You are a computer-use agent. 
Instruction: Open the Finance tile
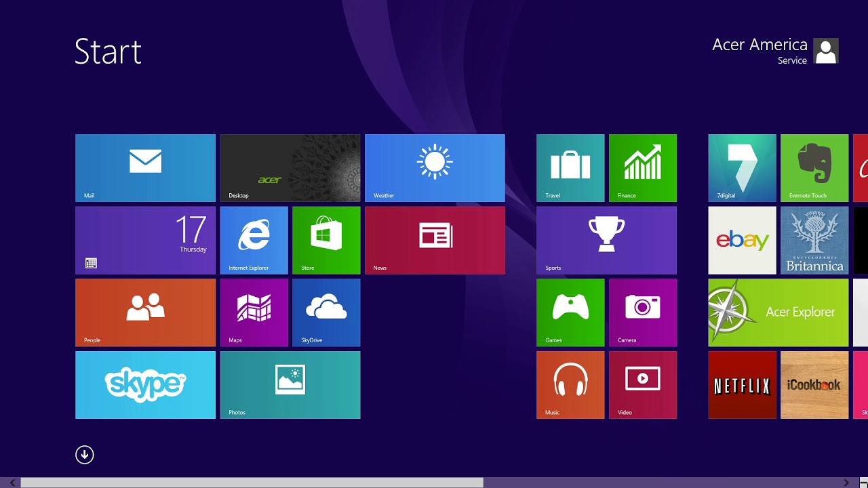click(643, 168)
